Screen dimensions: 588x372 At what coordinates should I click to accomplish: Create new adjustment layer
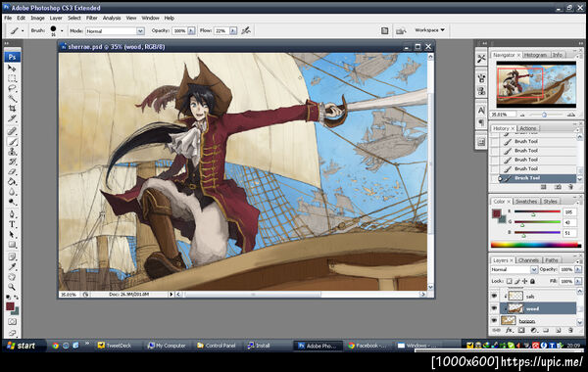[x=534, y=331]
